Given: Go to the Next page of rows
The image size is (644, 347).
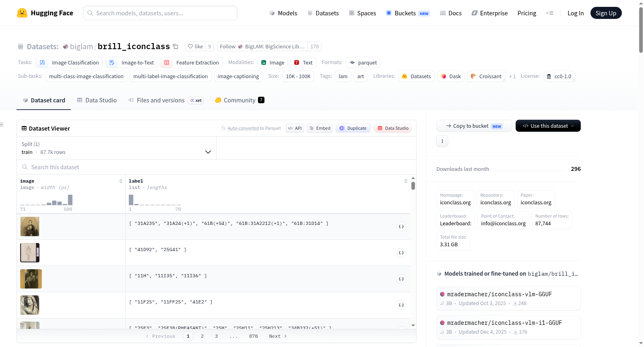Looking at the screenshot, I should [278, 336].
